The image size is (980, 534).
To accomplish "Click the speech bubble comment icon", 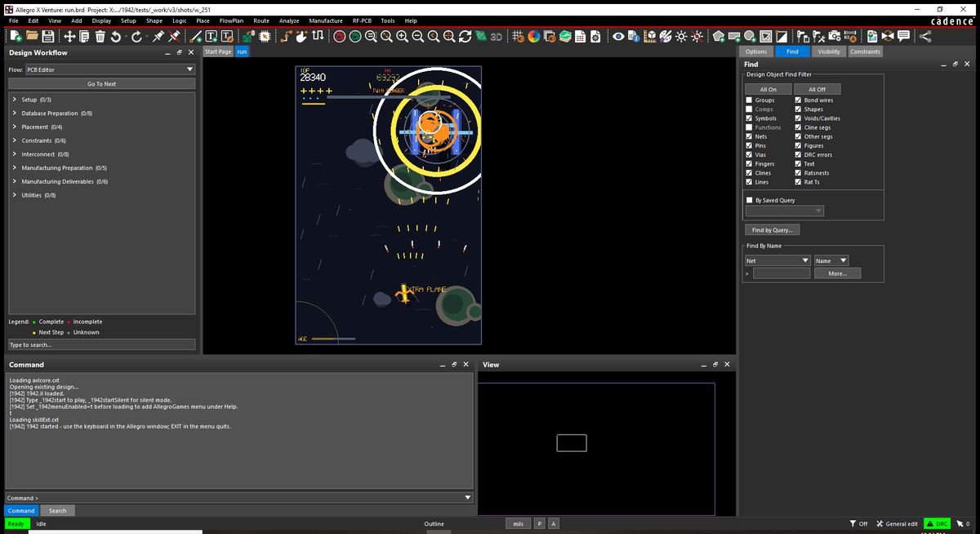I will point(903,36).
